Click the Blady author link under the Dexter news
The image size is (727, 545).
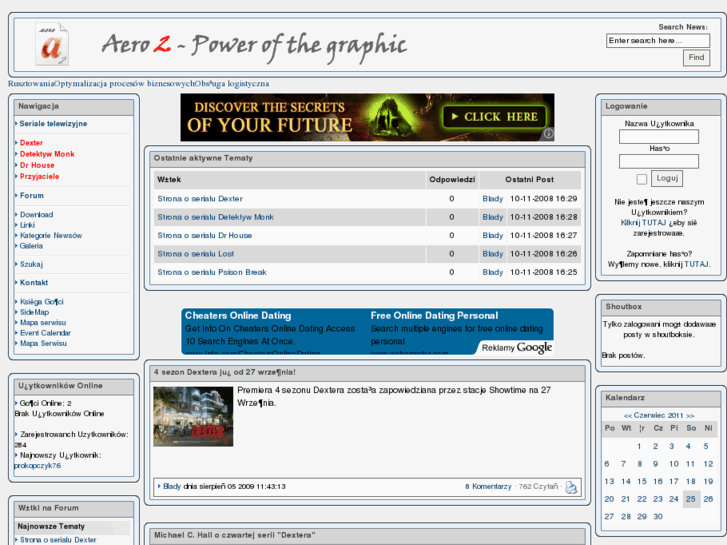click(x=172, y=487)
